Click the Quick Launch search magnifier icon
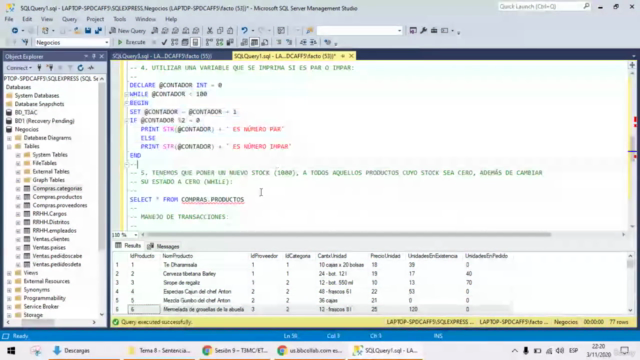The height and width of the screenshot is (360, 640). [x=586, y=6]
